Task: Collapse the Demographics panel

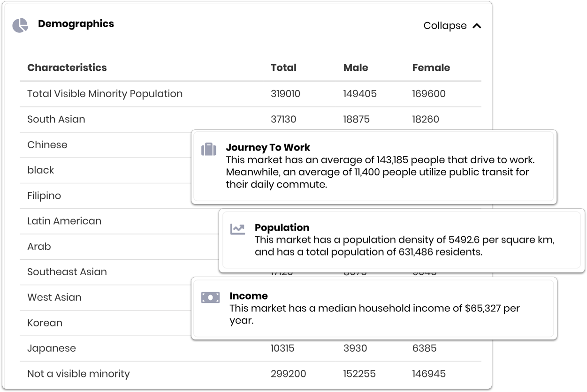Action: [445, 26]
